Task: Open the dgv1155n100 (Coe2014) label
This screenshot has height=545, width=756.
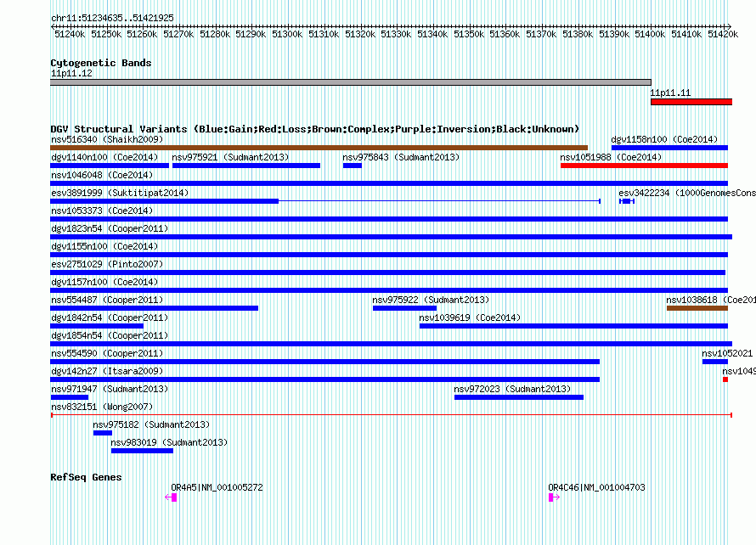Action: click(104, 247)
